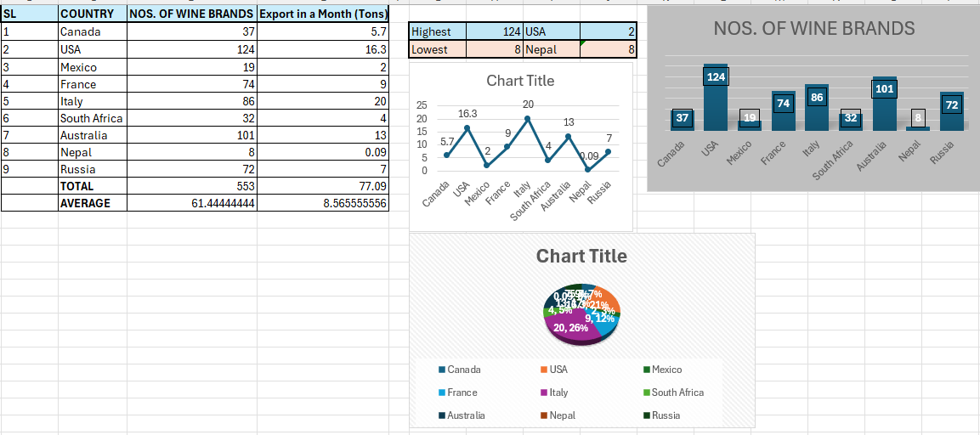Click the Russia entry in pie legend
Screen dimensions: 980x435
pyautogui.click(x=662, y=415)
